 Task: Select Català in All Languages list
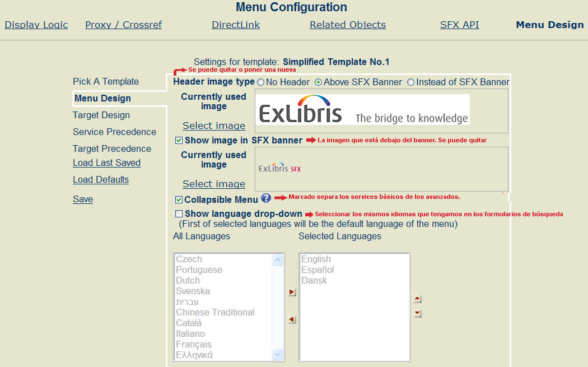(189, 323)
